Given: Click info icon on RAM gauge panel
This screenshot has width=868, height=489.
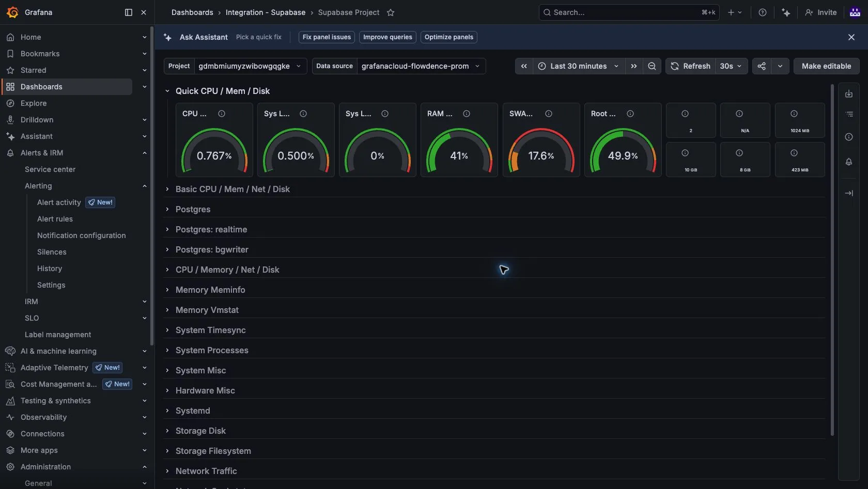Looking at the screenshot, I should 467,114.
